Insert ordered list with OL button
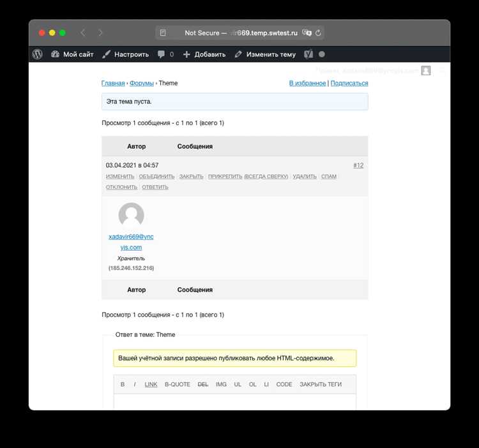This screenshot has width=479, height=448. point(253,384)
